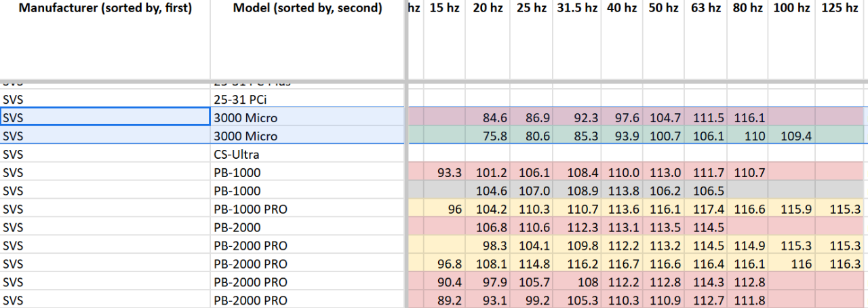The image size is (868, 308).
Task: Select the 116.3 cell
Action: pyautogui.click(x=840, y=264)
